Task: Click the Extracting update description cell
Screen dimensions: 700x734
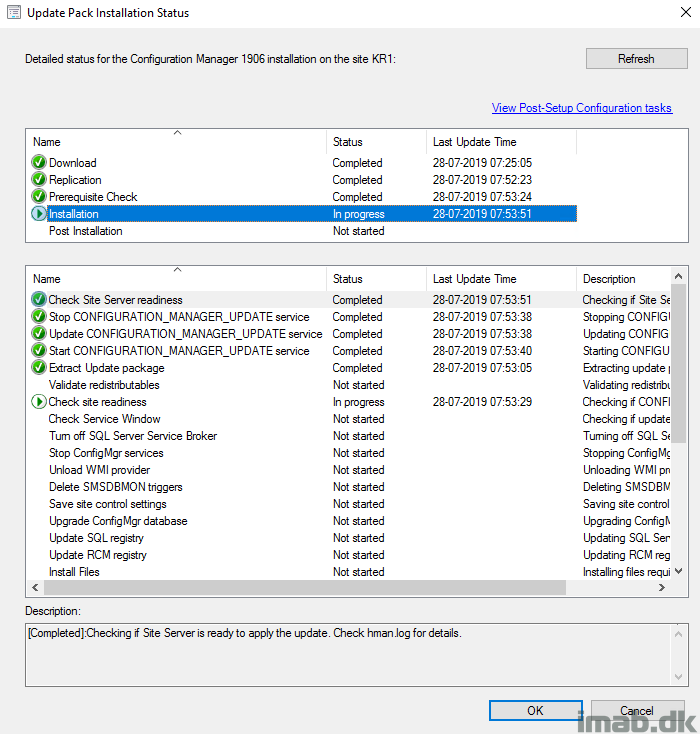Action: tap(626, 367)
